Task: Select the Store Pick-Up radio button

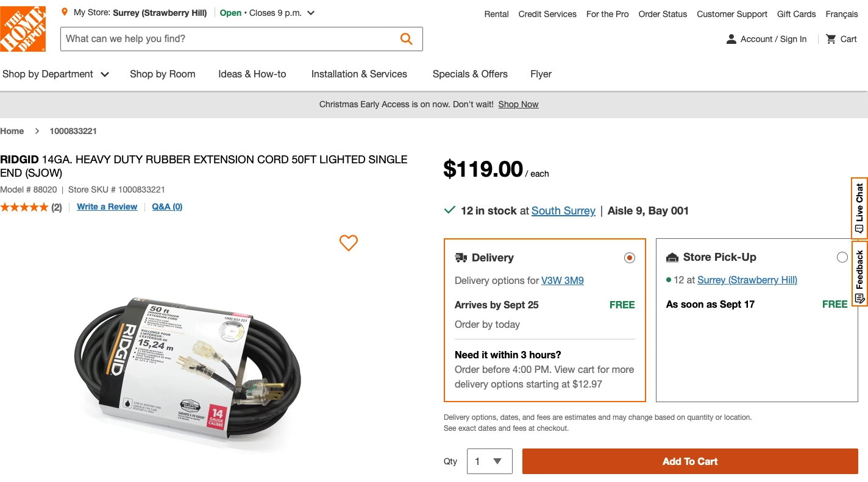Action: pos(842,257)
